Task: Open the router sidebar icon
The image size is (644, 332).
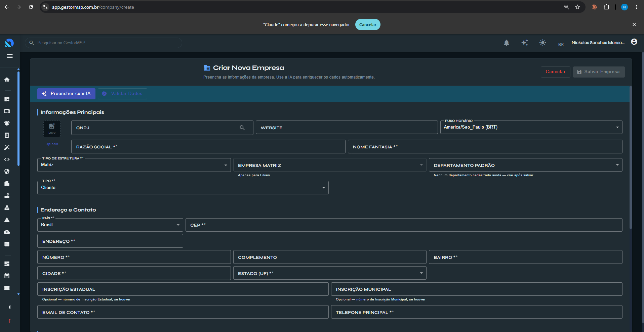Action: click(7, 196)
